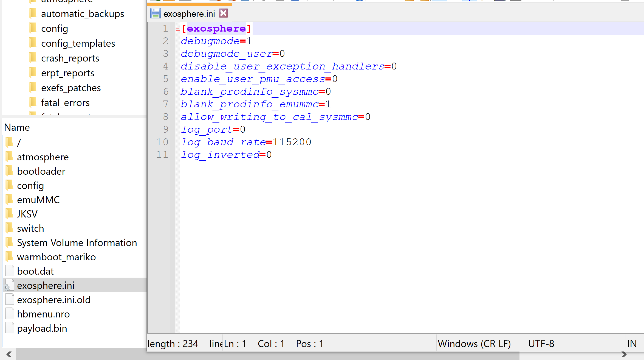Select the erpt_reports folder
The height and width of the screenshot is (360, 644).
point(67,73)
